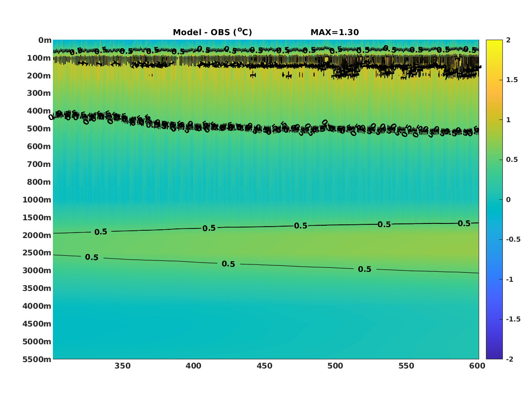Viewport: 532px width, 399px height.
Task: Click the "1000m" depth axis label
Action: point(37,200)
